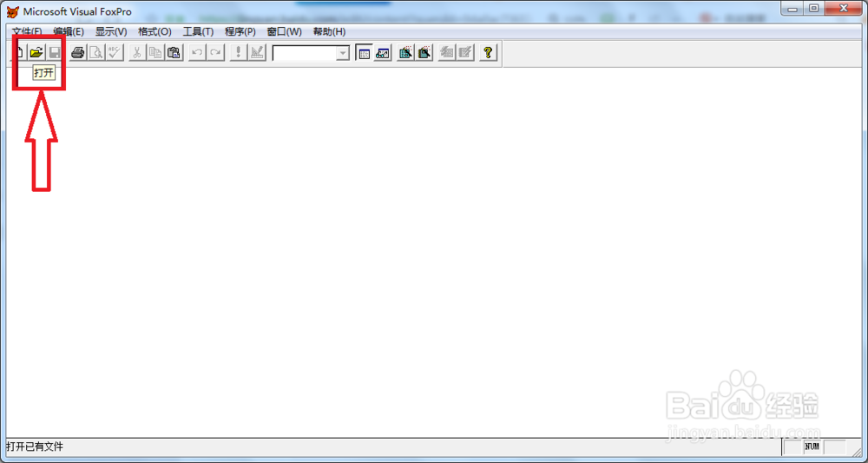This screenshot has height=463, width=868.
Task: Open Print Preview from the toolbar
Action: pyautogui.click(x=96, y=53)
